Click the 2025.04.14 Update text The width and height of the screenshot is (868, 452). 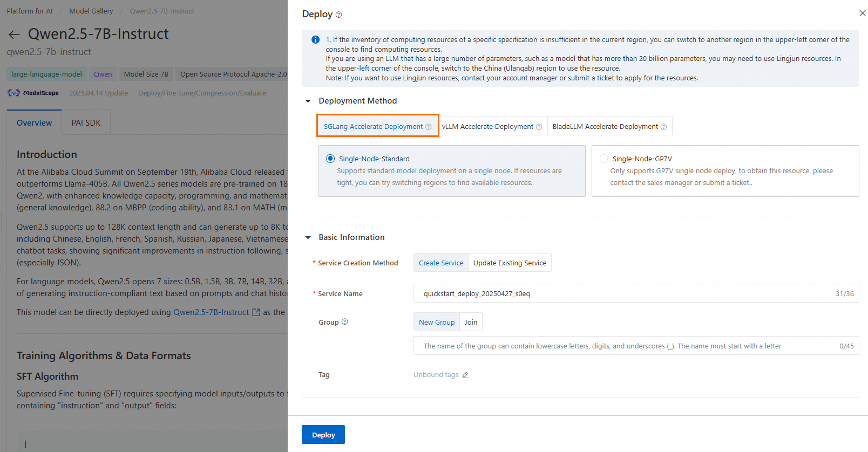coord(99,93)
